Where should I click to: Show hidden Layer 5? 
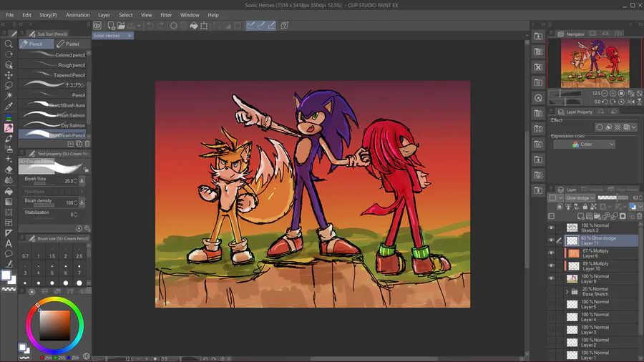(x=551, y=304)
